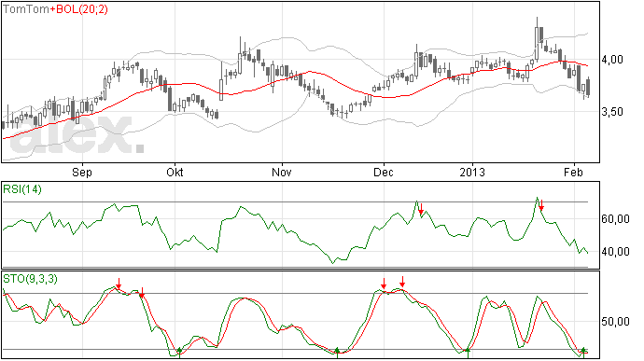
Task: Click the 60,00 RSI axis value
Action: pyautogui.click(x=615, y=219)
